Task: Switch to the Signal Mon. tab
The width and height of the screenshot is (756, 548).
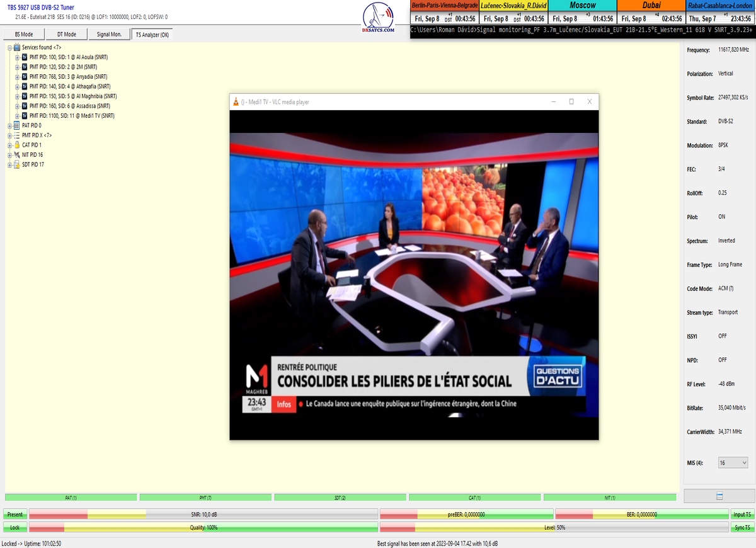Action: (108, 35)
